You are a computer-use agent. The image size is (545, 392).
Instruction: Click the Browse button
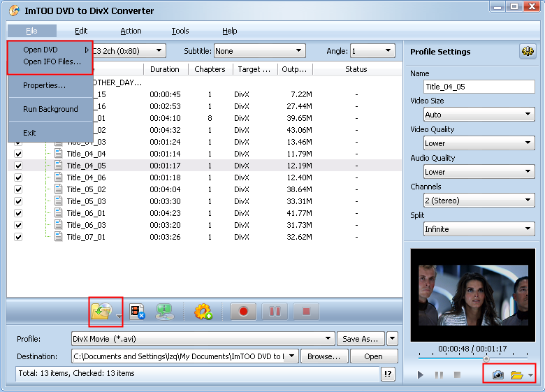tap(324, 356)
